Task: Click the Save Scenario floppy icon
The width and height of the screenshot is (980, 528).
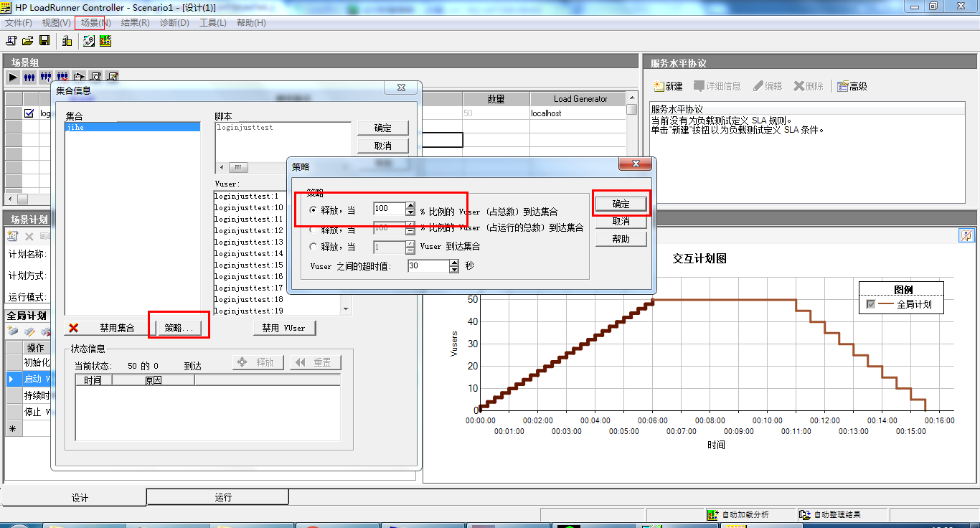Action: tap(44, 41)
